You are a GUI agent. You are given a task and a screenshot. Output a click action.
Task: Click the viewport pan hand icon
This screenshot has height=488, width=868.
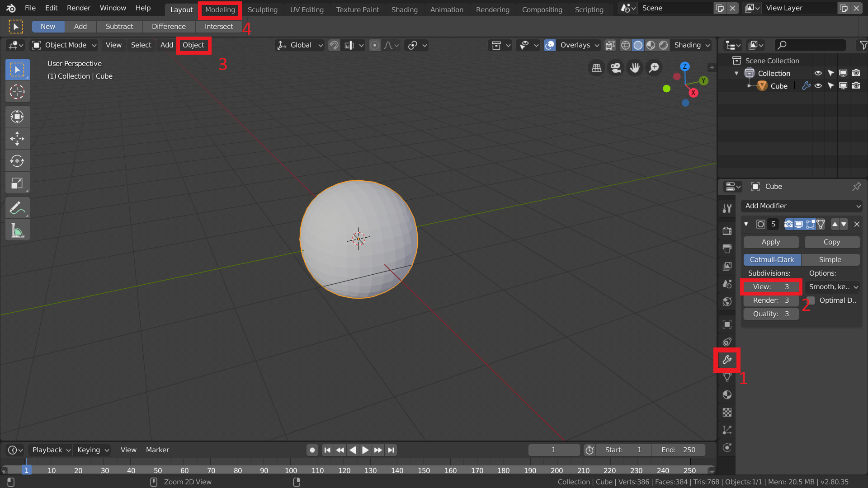(x=635, y=68)
